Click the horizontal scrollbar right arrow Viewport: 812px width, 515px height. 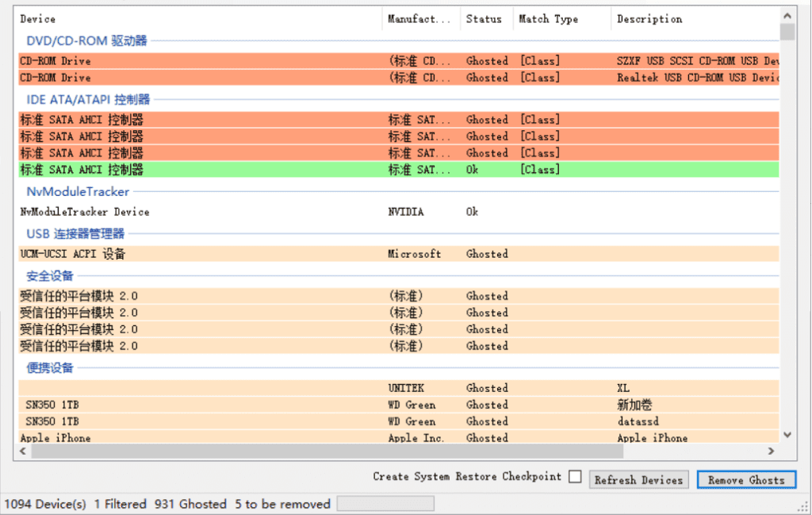[771, 451]
